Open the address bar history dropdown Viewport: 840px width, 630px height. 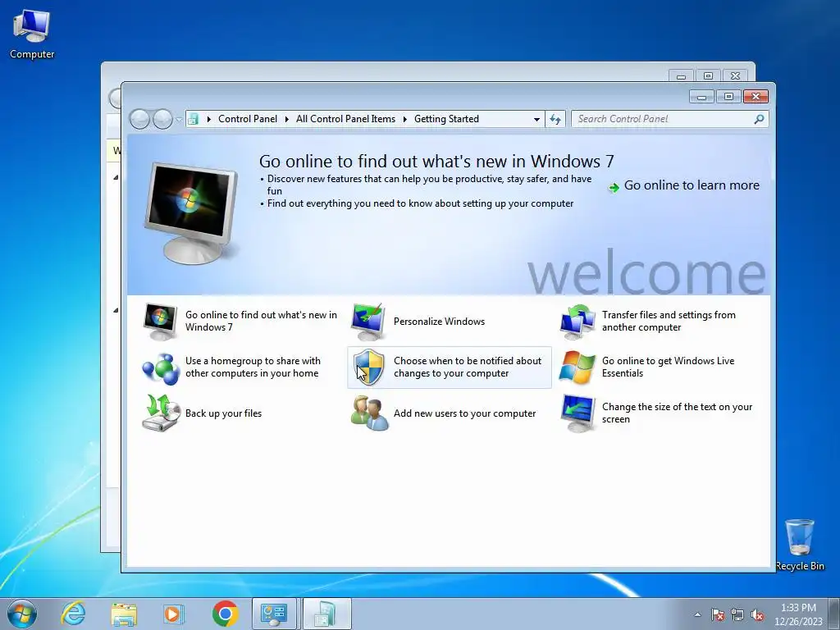click(x=536, y=120)
